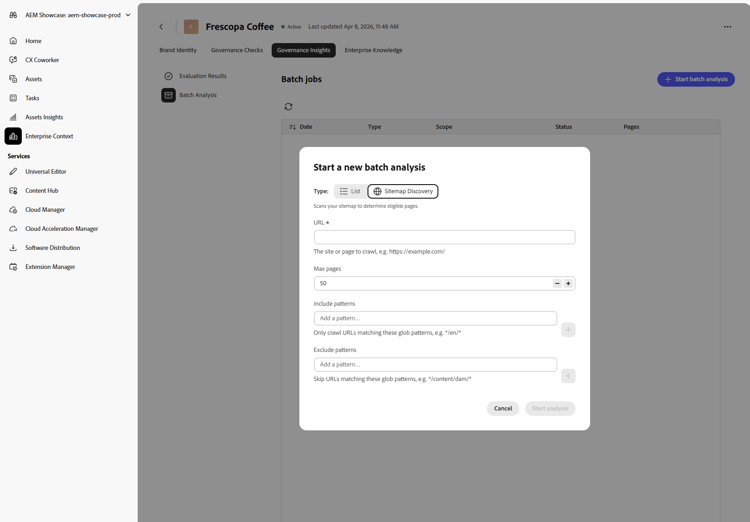The width and height of the screenshot is (750, 522).
Task: Go back with the left chevron
Action: pos(161,27)
